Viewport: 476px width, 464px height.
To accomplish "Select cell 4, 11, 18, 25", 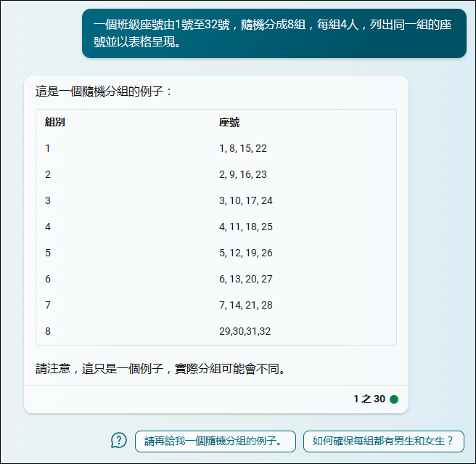I will pyautogui.click(x=246, y=227).
